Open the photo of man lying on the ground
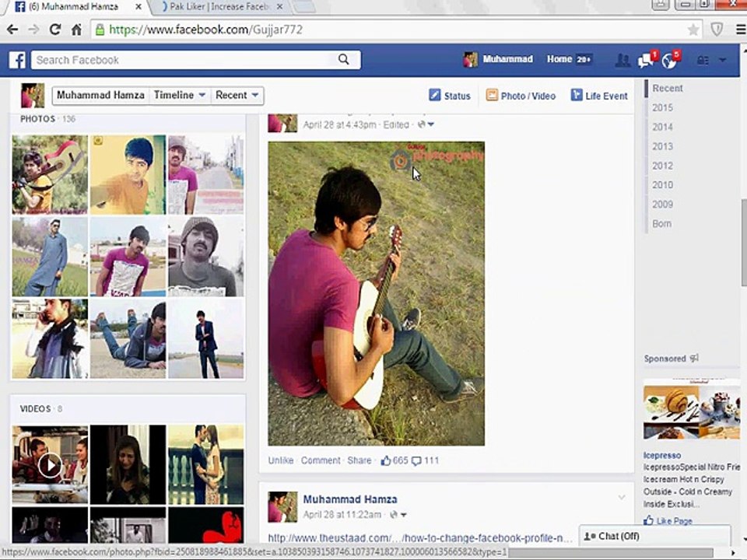Image resolution: width=747 pixels, height=560 pixels. [128, 338]
